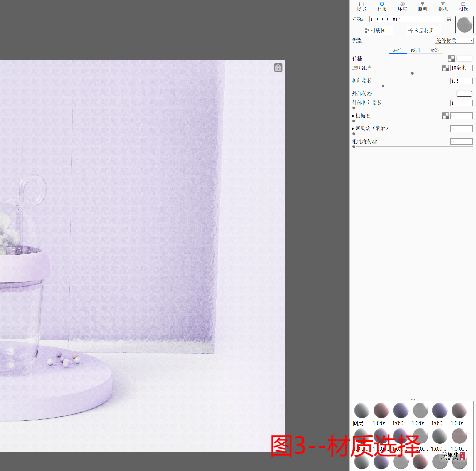Image resolution: width=476 pixels, height=471 pixels.
Task: Click the 照明 light bulb icon
Action: (x=422, y=4)
